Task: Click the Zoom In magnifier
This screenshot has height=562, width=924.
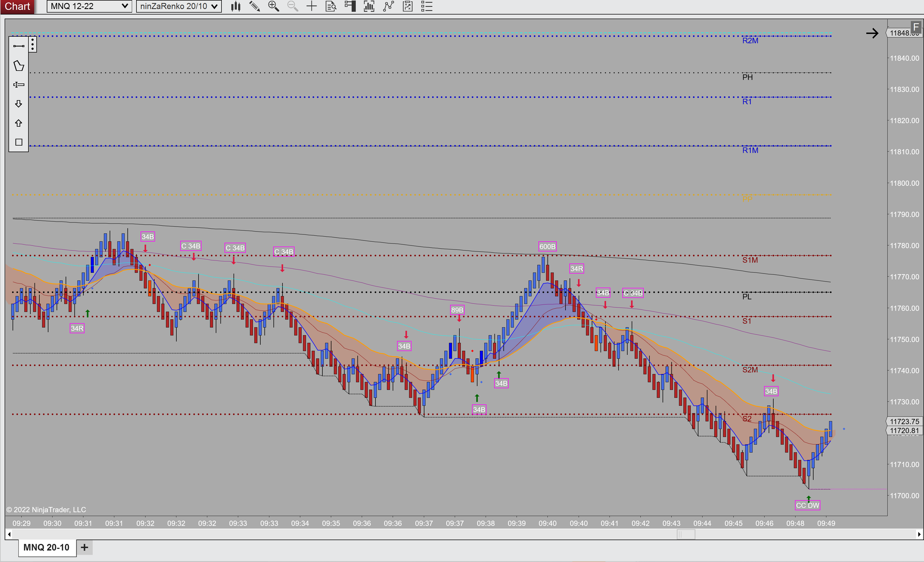Action: 274,6
